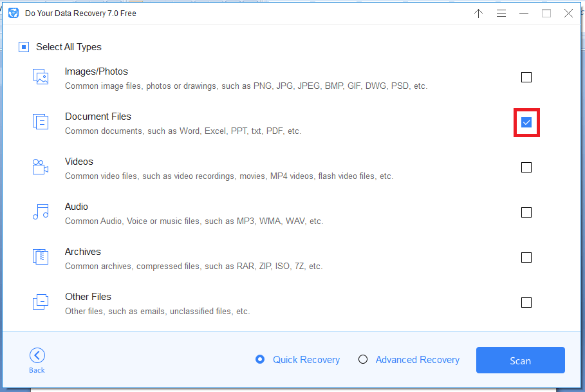585x392 pixels.
Task: Check the Archives checkbox
Action: click(526, 257)
